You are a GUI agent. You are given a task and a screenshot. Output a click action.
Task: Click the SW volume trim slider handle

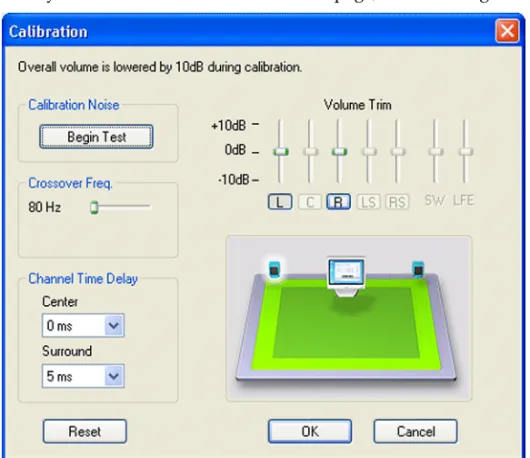[x=436, y=151]
